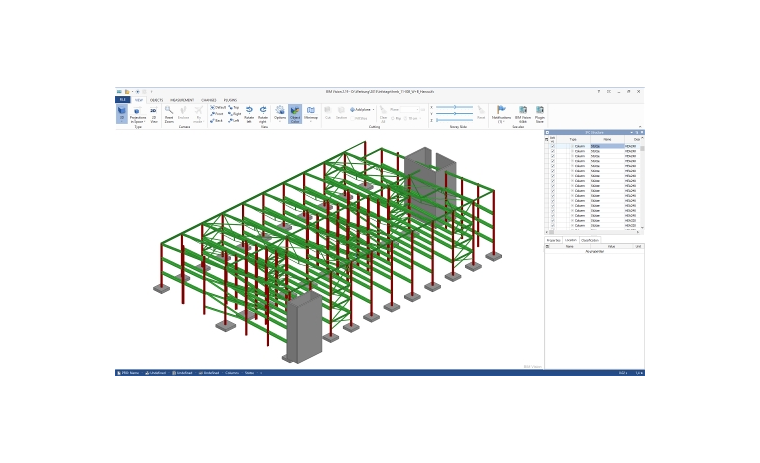Close the IFC Structure panel
This screenshot has height=463, width=760.
tap(642, 132)
